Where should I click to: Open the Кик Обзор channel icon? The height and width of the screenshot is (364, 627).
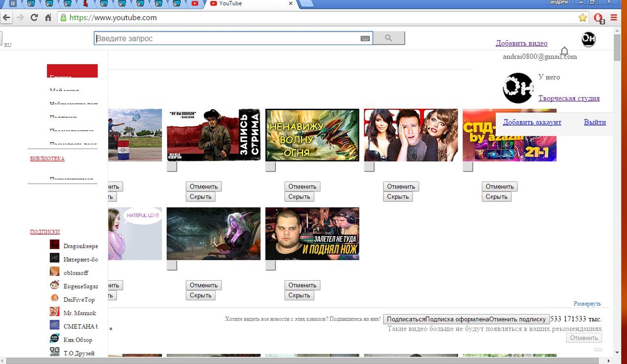click(54, 339)
